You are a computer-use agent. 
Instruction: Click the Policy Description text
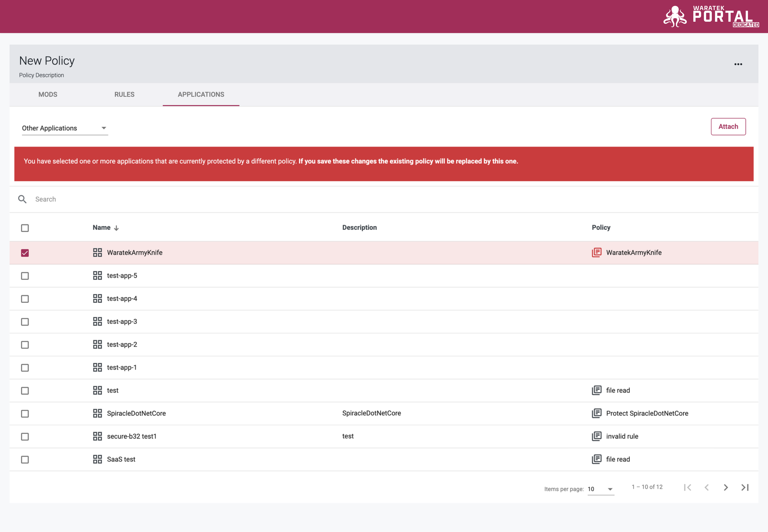41,75
